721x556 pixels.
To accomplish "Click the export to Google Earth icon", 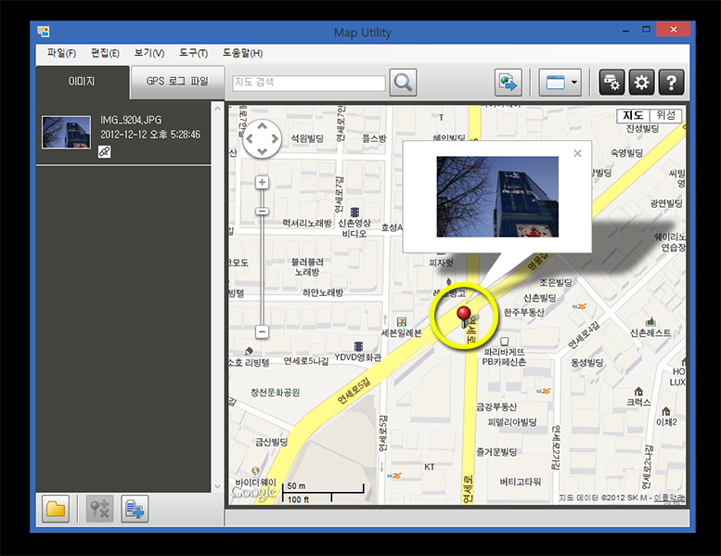I will [508, 83].
